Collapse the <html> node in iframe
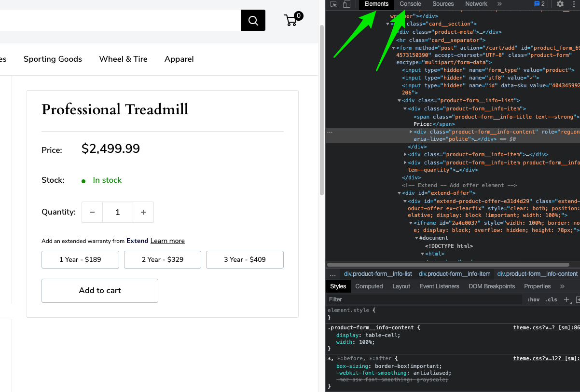 pos(422,254)
